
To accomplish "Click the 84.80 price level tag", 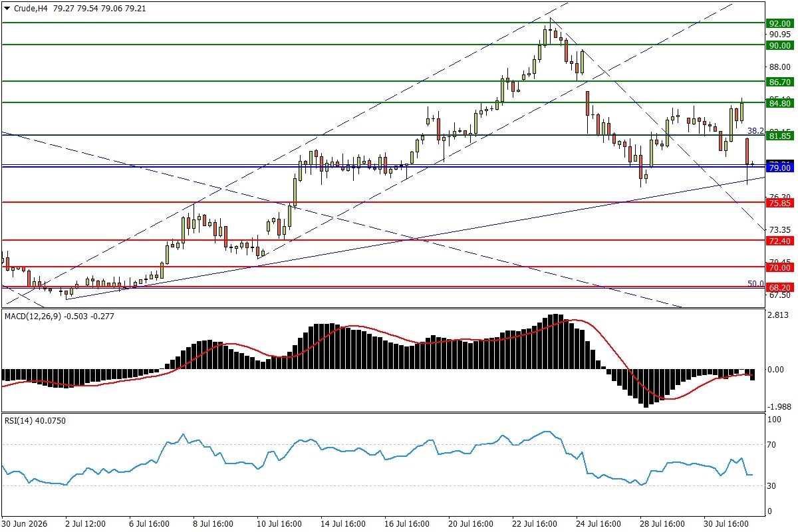I will tap(779, 103).
